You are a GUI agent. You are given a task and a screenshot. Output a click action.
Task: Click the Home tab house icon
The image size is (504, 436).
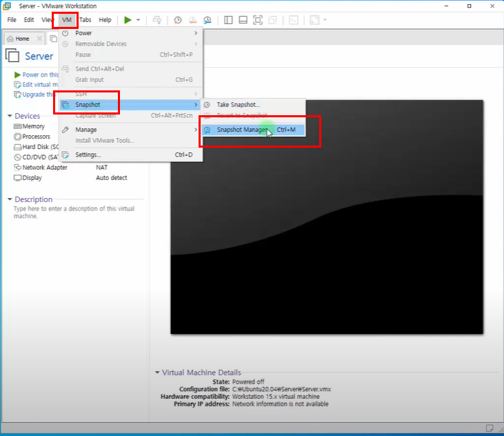(x=10, y=39)
